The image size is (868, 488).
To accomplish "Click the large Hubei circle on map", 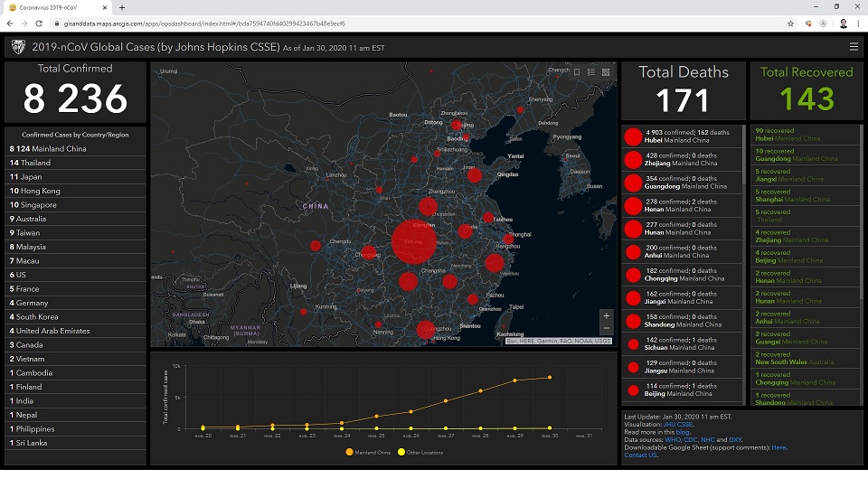I will (x=414, y=241).
